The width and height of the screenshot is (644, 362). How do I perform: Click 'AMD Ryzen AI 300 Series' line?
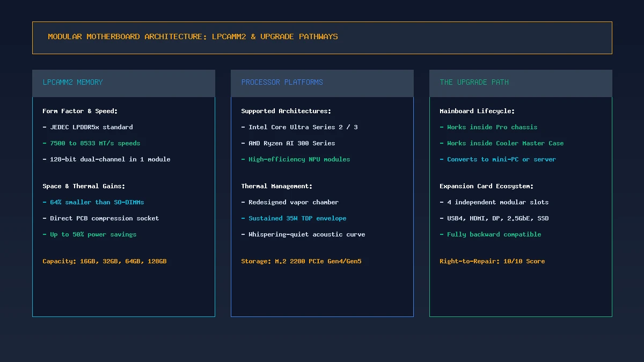[x=288, y=143]
